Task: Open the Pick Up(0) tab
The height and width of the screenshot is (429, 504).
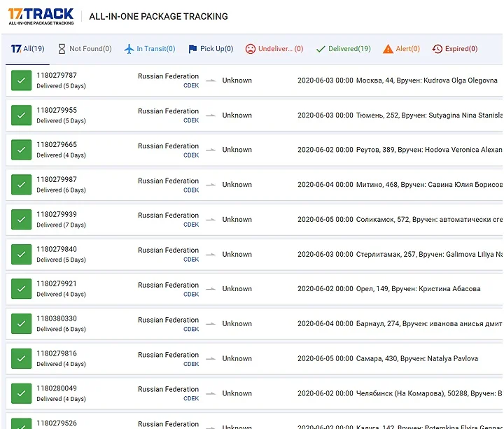Action: click(211, 49)
